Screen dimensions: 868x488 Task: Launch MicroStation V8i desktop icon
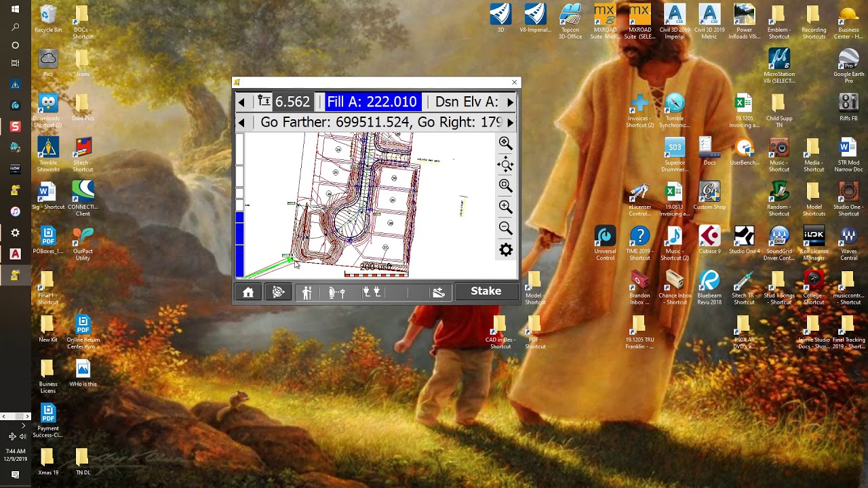[x=779, y=66]
